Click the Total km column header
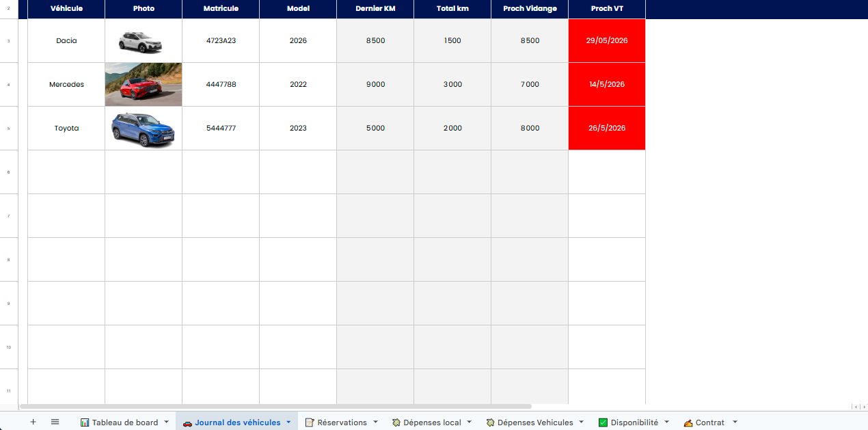The width and height of the screenshot is (868, 430). click(452, 9)
